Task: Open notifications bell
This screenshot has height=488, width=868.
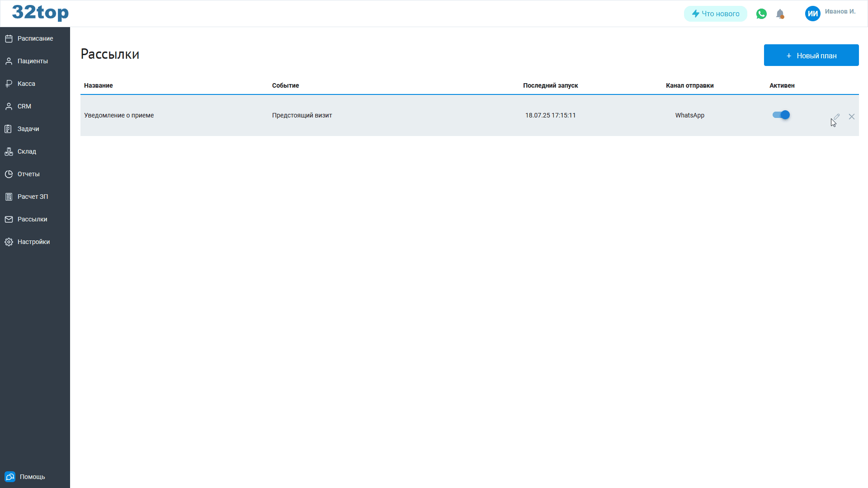Action: 780,14
